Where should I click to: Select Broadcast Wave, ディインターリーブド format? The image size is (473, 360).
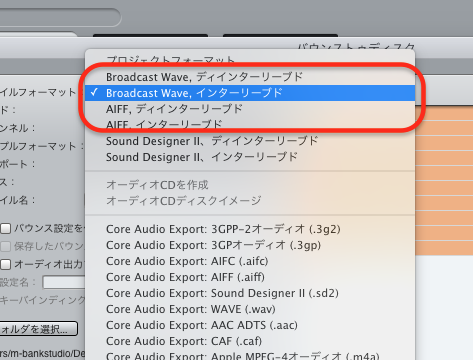(250, 77)
